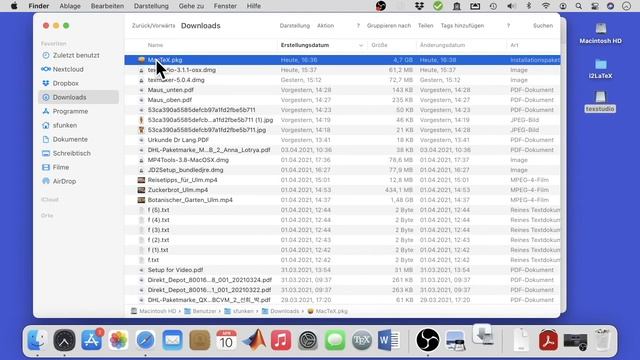
Task: Open the Darstellung menu in menu bar
Action: coord(151,6)
